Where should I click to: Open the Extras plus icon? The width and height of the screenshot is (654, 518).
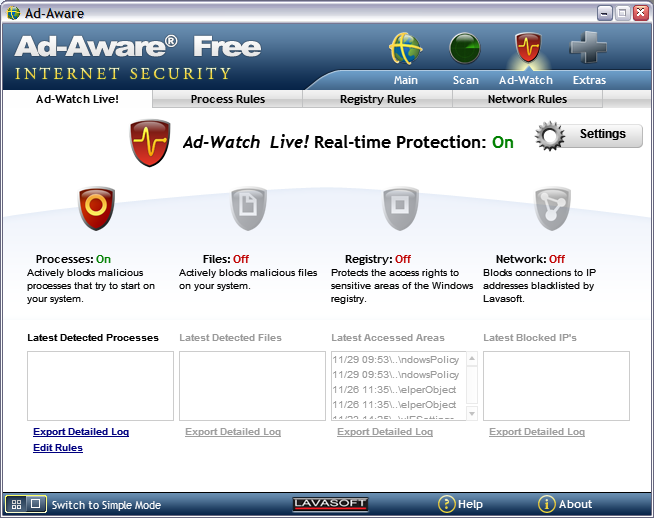[588, 47]
